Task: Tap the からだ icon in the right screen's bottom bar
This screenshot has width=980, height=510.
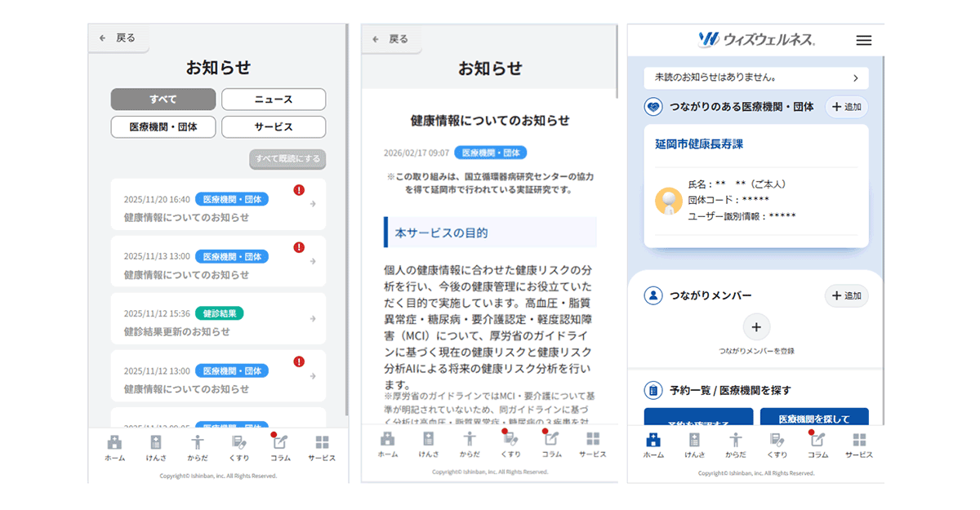Action: click(x=736, y=446)
